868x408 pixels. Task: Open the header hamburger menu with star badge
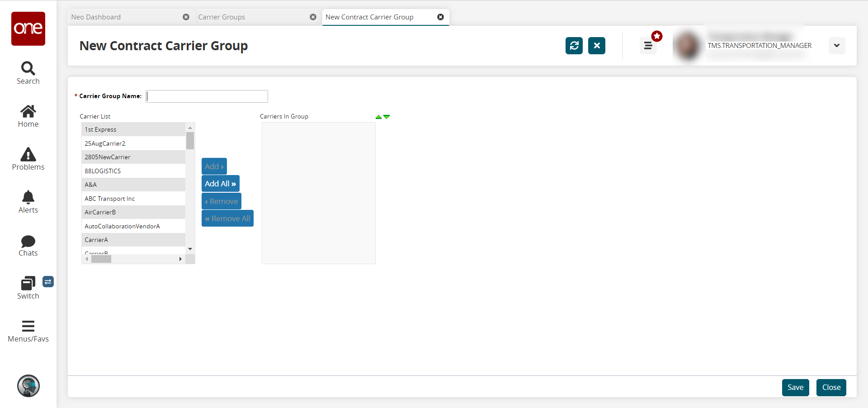[x=648, y=46]
